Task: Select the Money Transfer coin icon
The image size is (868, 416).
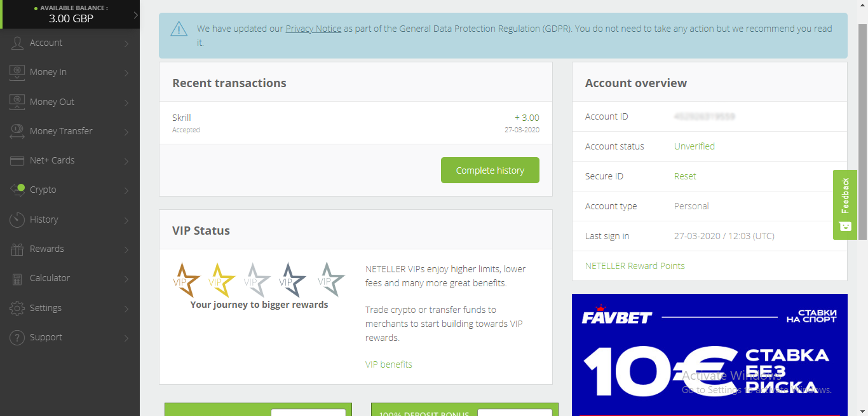Action: (17, 131)
